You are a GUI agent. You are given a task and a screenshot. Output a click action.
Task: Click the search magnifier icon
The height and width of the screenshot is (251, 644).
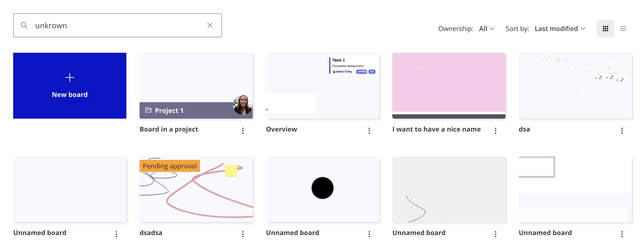point(24,25)
